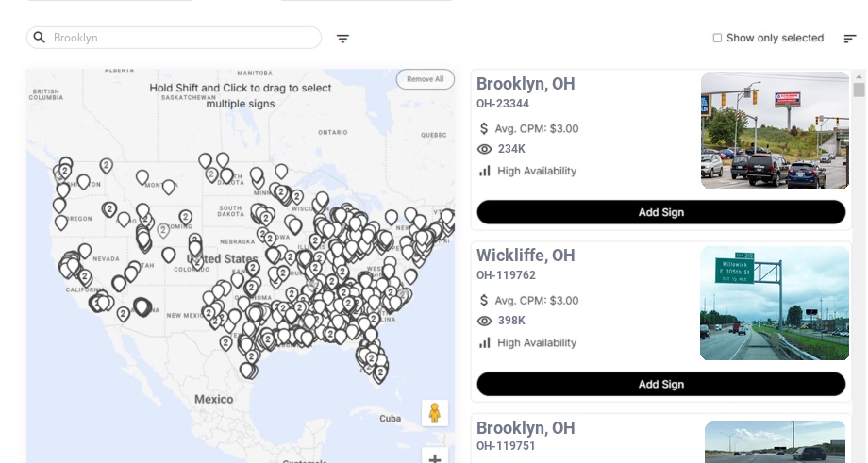
Task: Click dollar CPM icon in Wickliffe card
Action: point(484,301)
